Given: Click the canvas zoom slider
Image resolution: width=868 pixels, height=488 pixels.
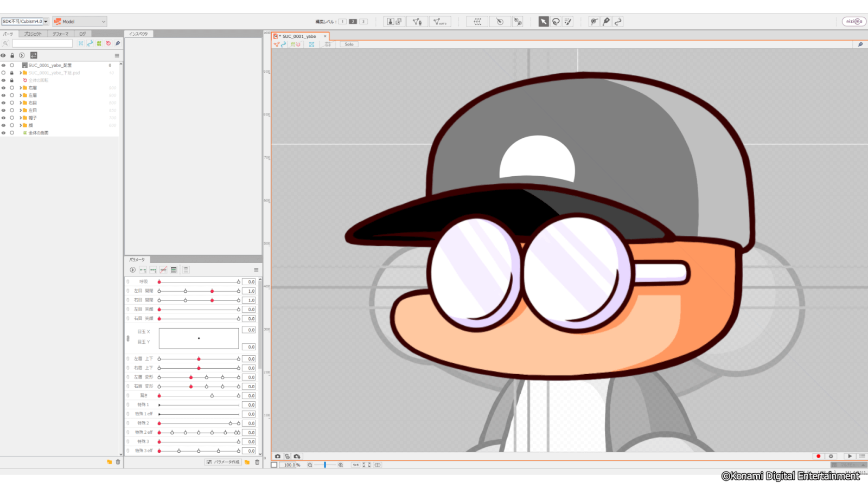Looking at the screenshot, I should point(325,465).
